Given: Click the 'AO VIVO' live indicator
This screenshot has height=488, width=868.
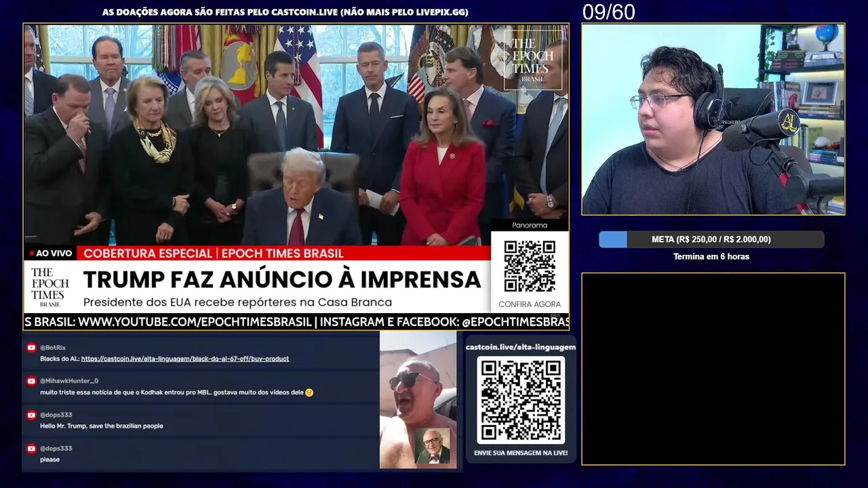Looking at the screenshot, I should point(51,253).
